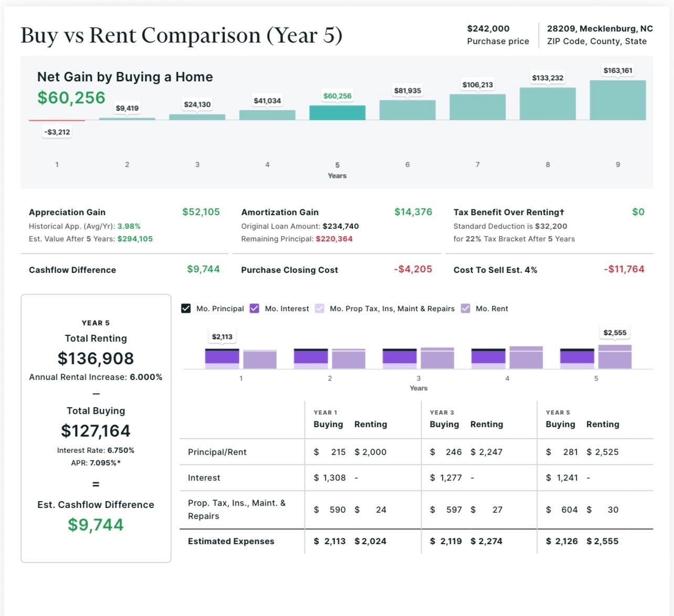Screen dimensions: 674x616
Task: Select the year 6 bar labeled $81,935
Action: [407, 110]
